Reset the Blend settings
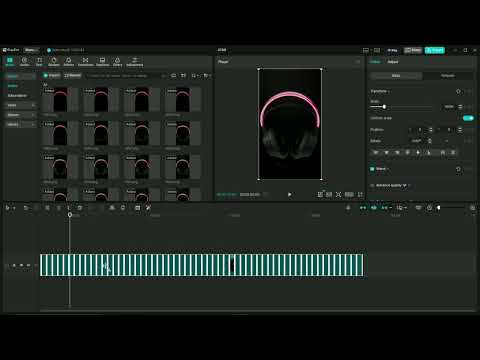480x360 pixels. (x=458, y=169)
